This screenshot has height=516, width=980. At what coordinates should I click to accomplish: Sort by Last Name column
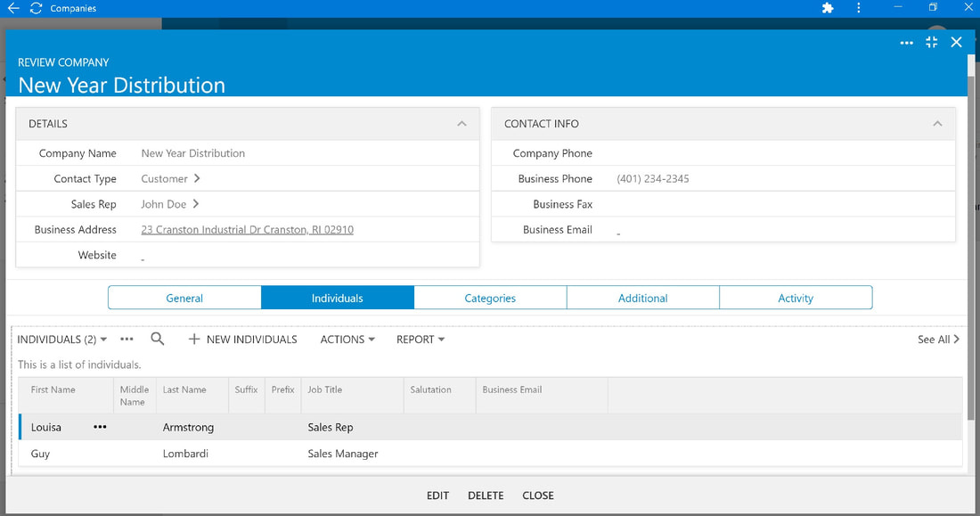[184, 389]
